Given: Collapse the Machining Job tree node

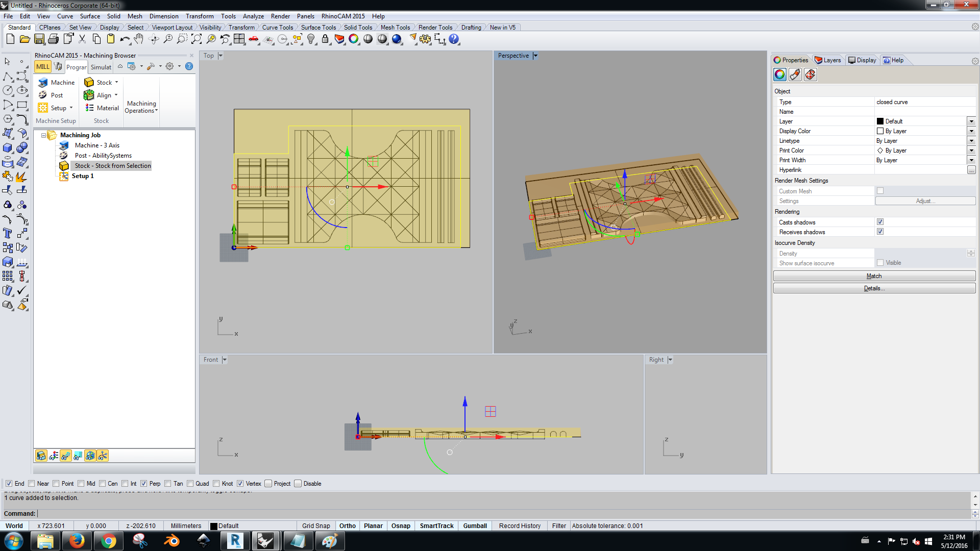Looking at the screenshot, I should pos(43,135).
